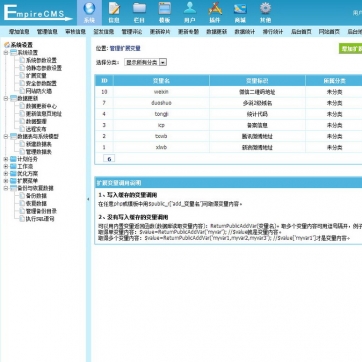This screenshot has width=362, height=362.
Task: Click the 计划任务 folder icon
Action: [13, 159]
